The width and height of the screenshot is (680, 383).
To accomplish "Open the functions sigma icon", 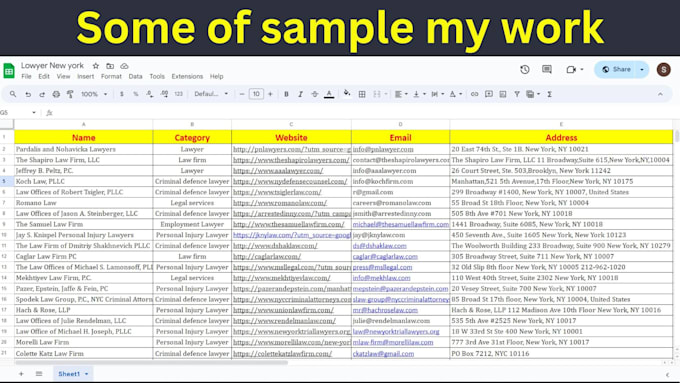I will (549, 94).
